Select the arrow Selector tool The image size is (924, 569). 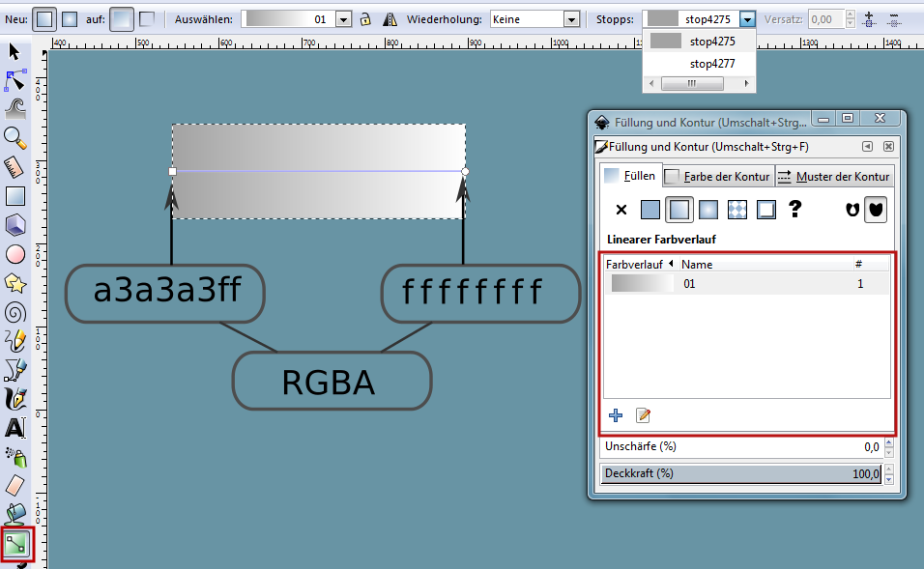coord(14,52)
